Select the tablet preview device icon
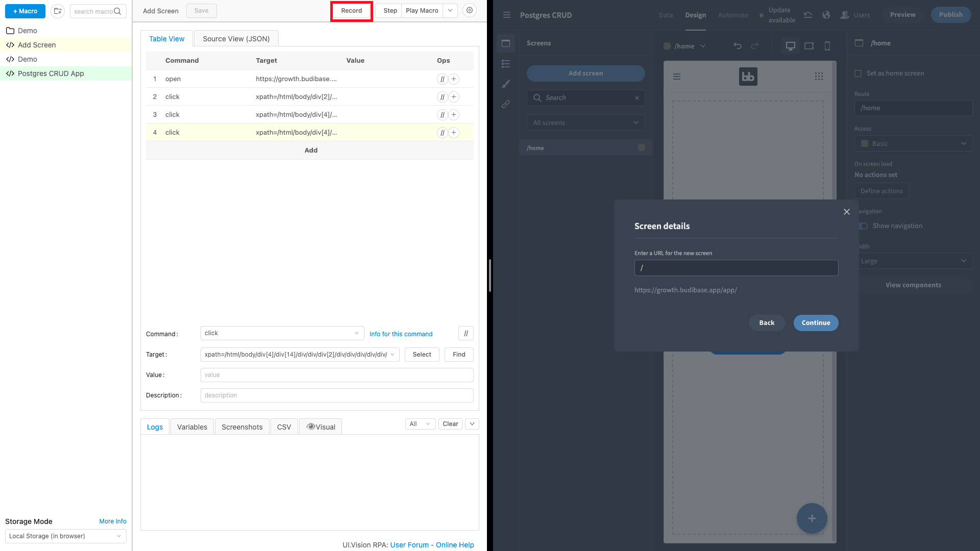 [809, 46]
